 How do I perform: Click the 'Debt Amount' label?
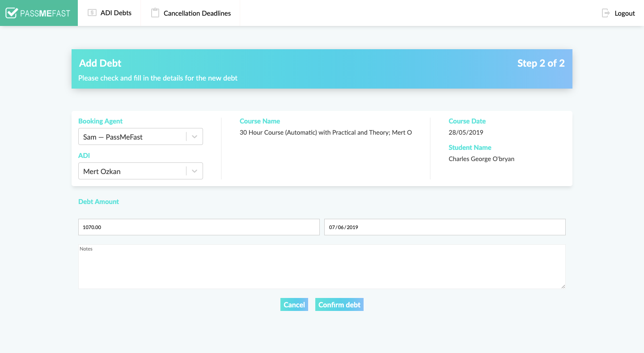(x=98, y=202)
